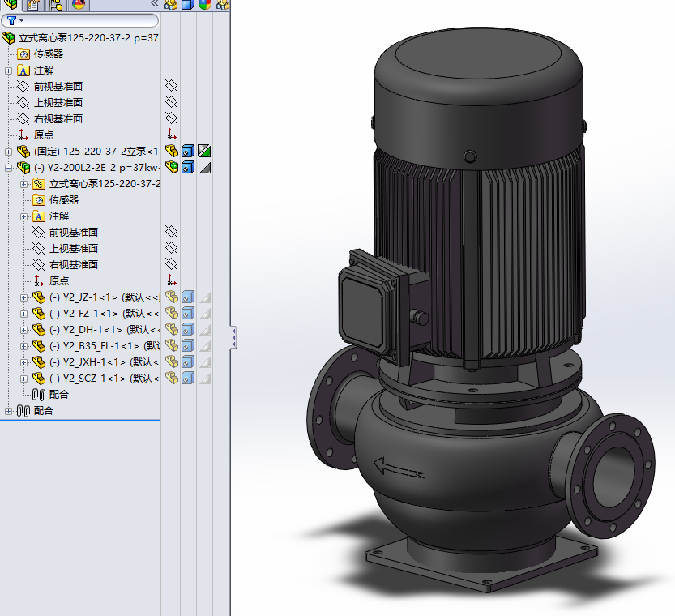The width and height of the screenshot is (675, 616).
Task: Select the nested 传感器 folder under Y2-200L2
Action: click(x=64, y=199)
